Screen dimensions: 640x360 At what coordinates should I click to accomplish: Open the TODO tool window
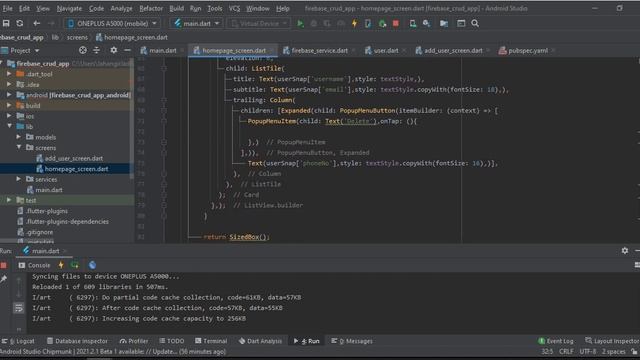[x=172, y=341]
